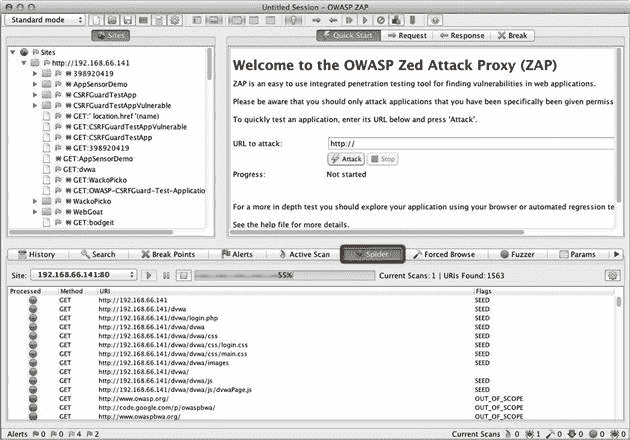Screen dimensions: 630x440
Task: Open the Forced Browse tab
Action: point(444,254)
